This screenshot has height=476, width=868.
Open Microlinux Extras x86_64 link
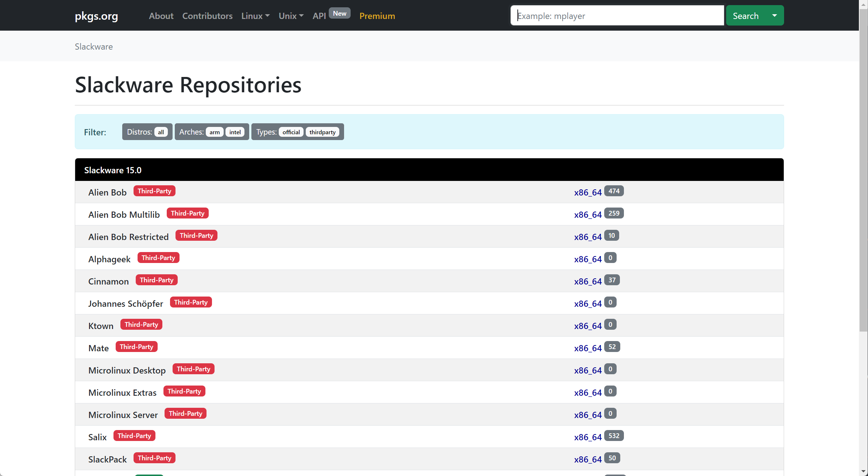point(588,393)
